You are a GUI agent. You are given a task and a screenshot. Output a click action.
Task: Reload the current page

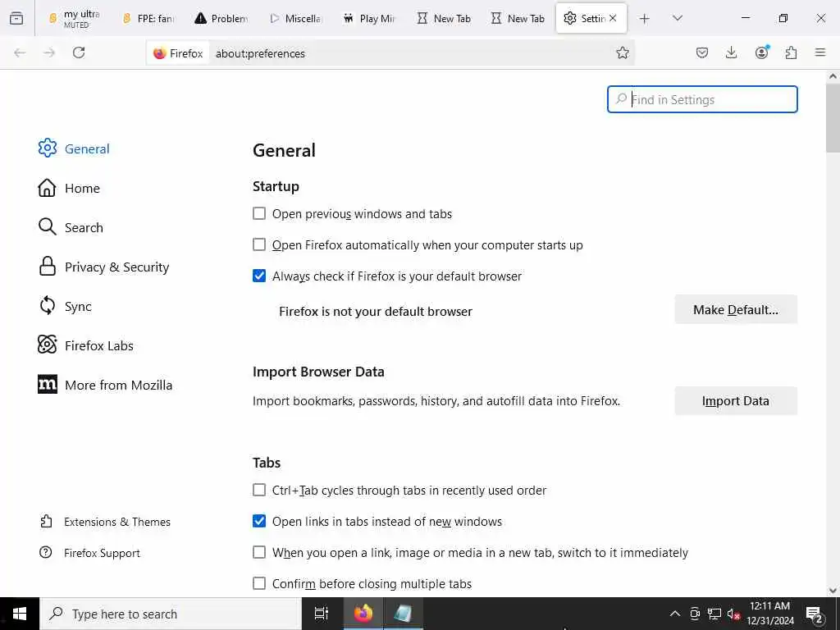click(x=79, y=53)
